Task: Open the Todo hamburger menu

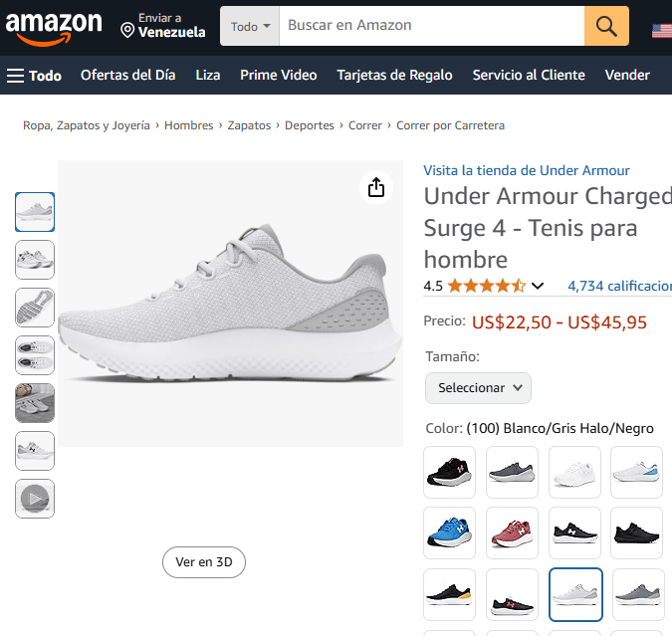Action: pos(34,75)
